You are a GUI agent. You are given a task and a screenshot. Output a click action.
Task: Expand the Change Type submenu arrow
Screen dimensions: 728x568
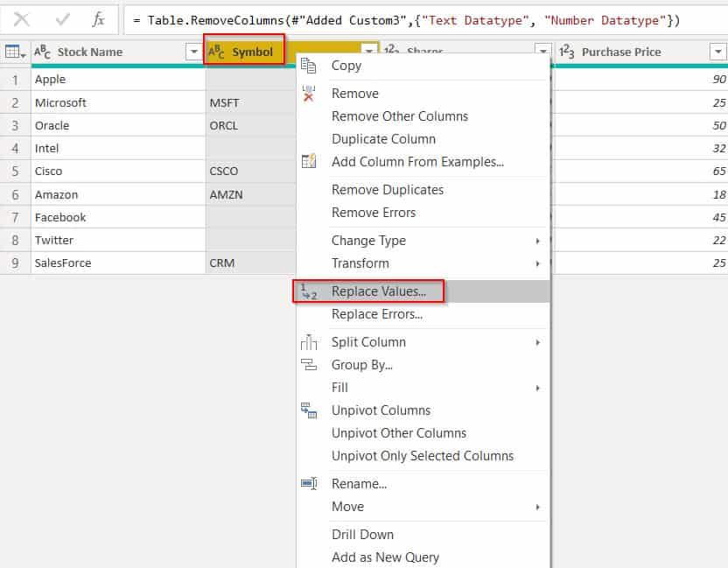tap(537, 241)
